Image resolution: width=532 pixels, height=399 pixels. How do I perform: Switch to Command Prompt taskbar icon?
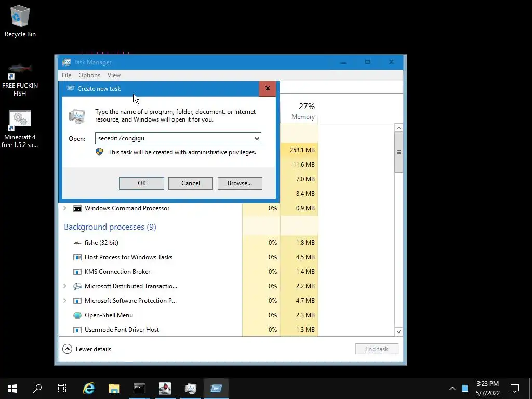coord(139,388)
